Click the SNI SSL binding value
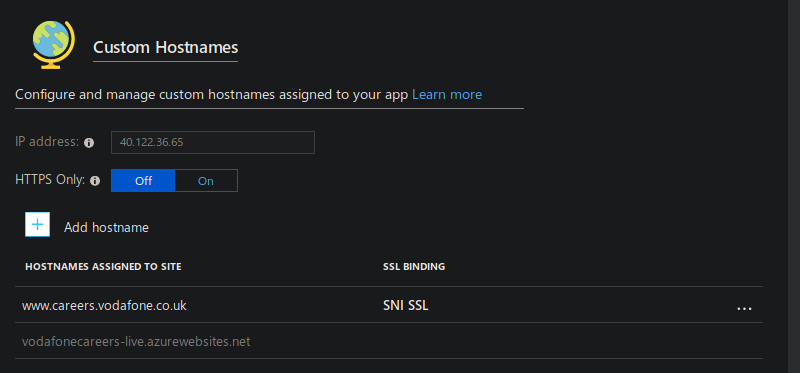The image size is (800, 373). click(406, 305)
